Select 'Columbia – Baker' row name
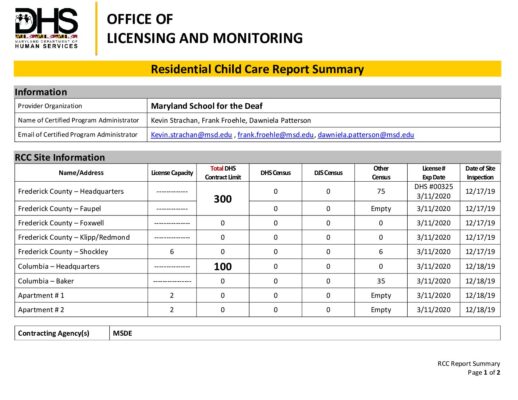Screen dimensions: 518x400 [46, 281]
